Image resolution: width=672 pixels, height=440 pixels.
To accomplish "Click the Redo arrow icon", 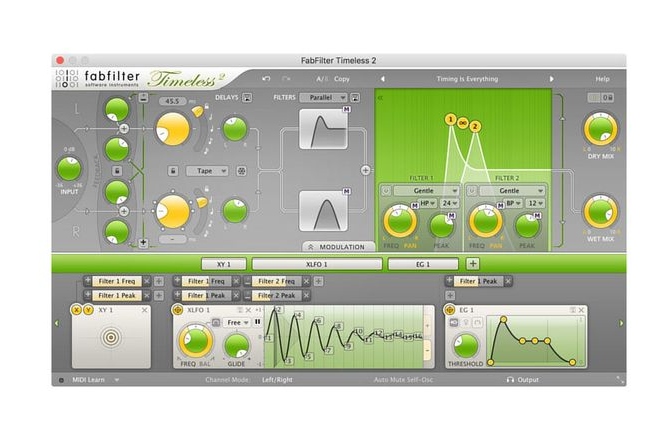I will point(286,79).
